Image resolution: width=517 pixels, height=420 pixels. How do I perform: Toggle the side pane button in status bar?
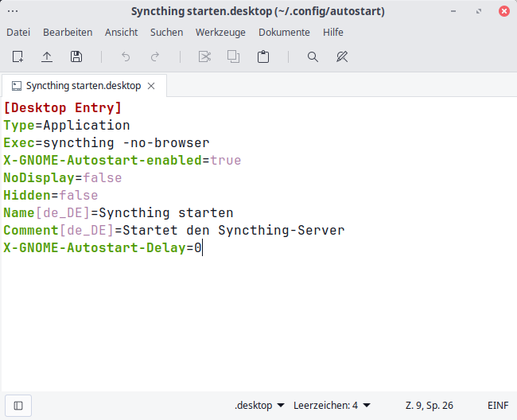pos(18,406)
